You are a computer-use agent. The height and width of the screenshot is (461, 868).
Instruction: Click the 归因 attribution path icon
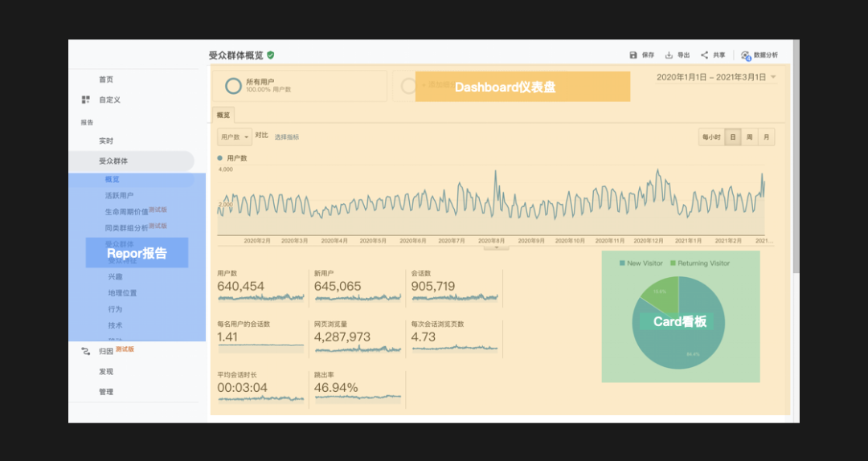pyautogui.click(x=86, y=351)
